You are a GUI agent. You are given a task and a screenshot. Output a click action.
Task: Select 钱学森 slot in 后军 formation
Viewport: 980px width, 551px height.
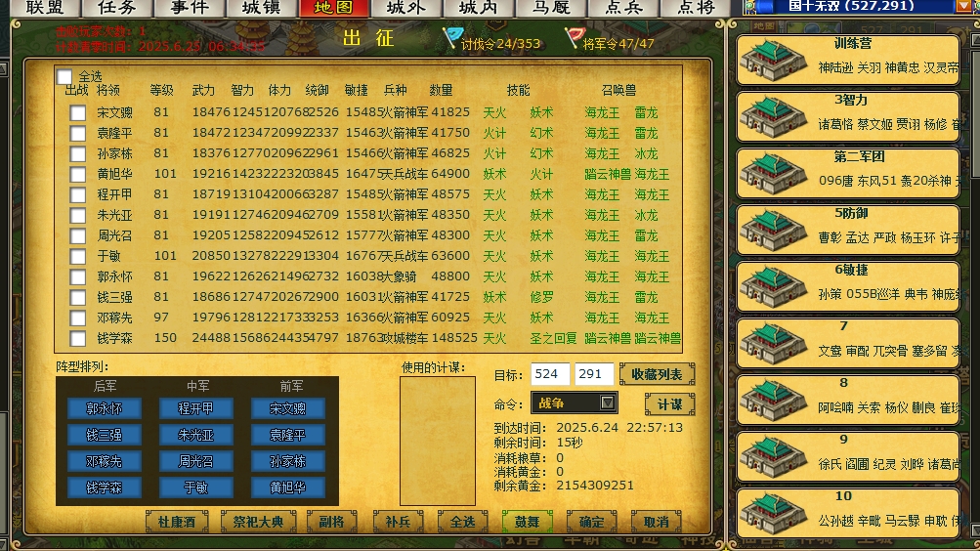[x=105, y=487]
